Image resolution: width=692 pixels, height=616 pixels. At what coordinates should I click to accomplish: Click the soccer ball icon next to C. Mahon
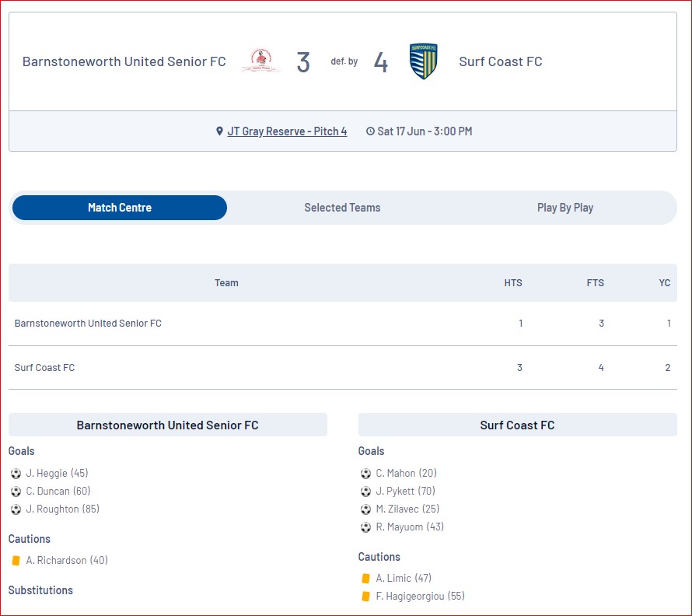365,474
